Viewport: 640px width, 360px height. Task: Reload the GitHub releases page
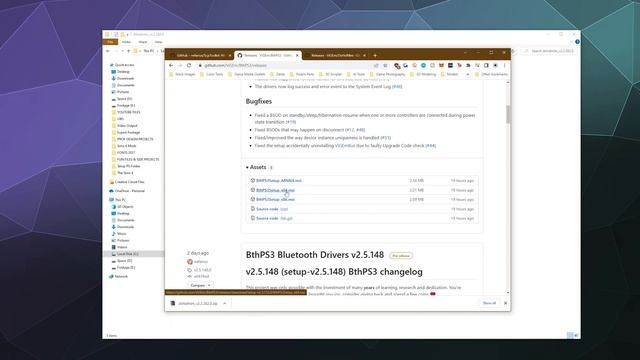189,65
